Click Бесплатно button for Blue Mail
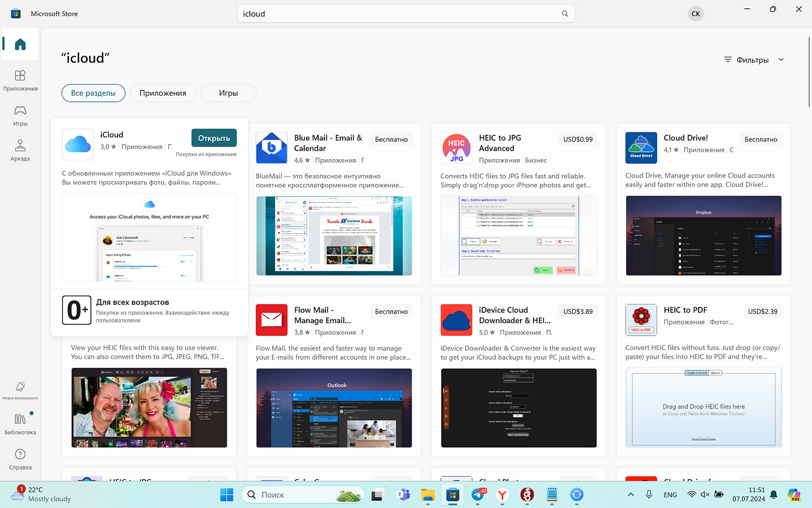Viewport: 812px width, 508px height. pyautogui.click(x=391, y=139)
